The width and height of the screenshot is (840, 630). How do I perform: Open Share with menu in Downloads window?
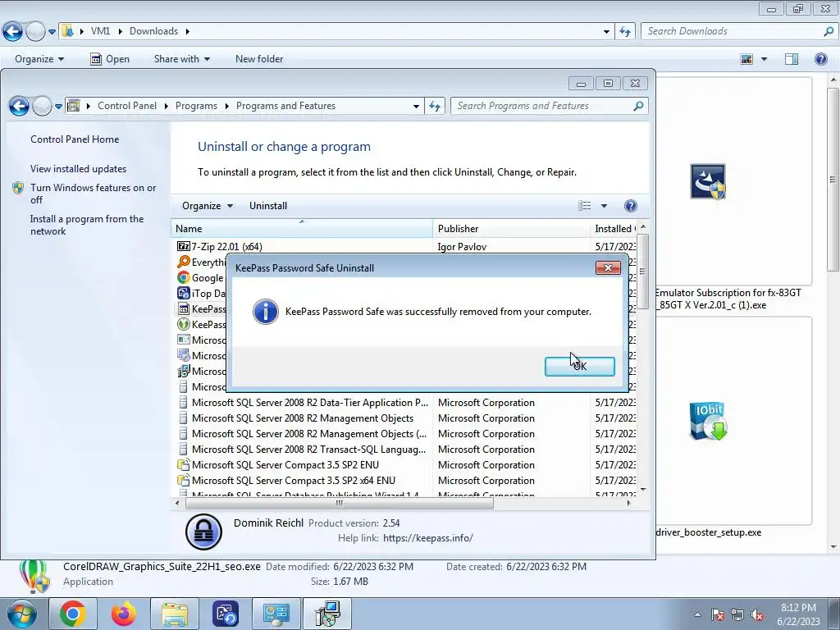(181, 59)
